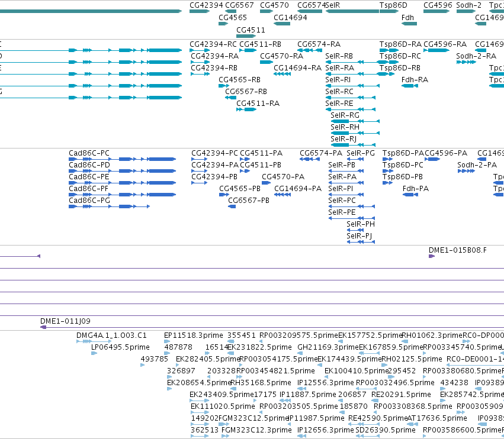Click EST RP003209575.5prime
Screen dimensions: 504x439
point(298,335)
